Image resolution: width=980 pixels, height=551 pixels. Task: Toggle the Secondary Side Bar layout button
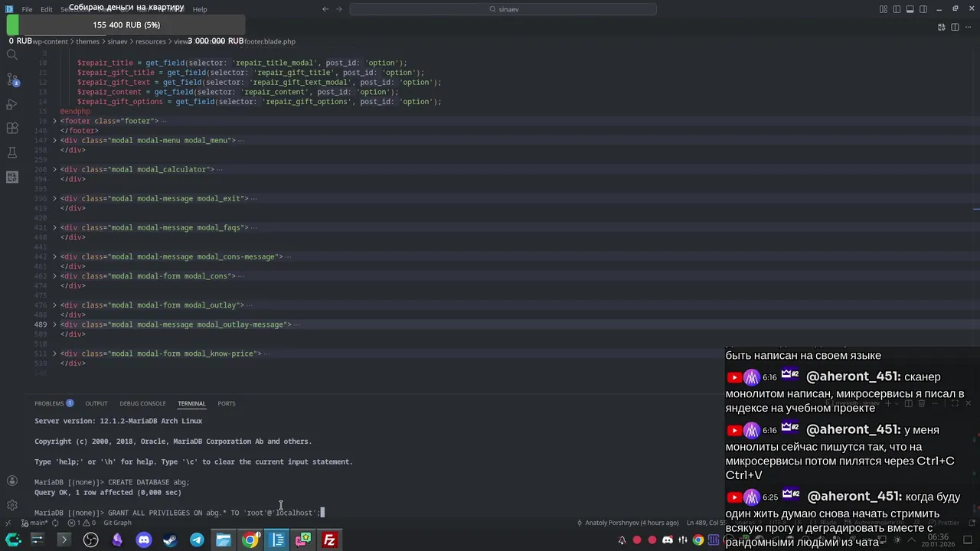[924, 9]
